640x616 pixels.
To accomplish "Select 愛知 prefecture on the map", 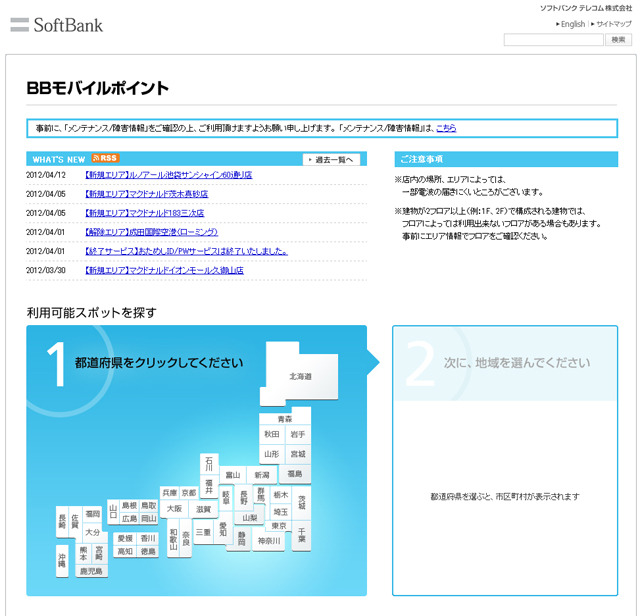I will [x=223, y=529].
